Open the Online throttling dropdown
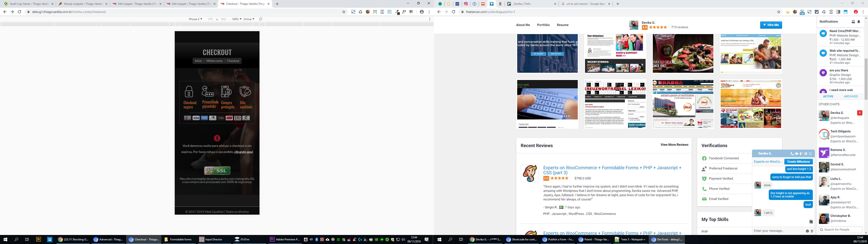 pyautogui.click(x=249, y=19)
